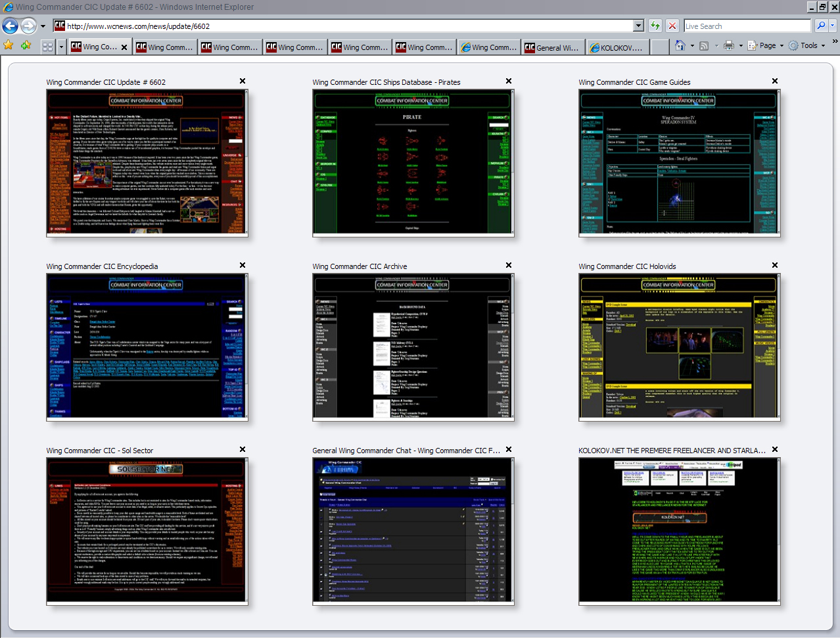Click the Print icon

click(728, 46)
